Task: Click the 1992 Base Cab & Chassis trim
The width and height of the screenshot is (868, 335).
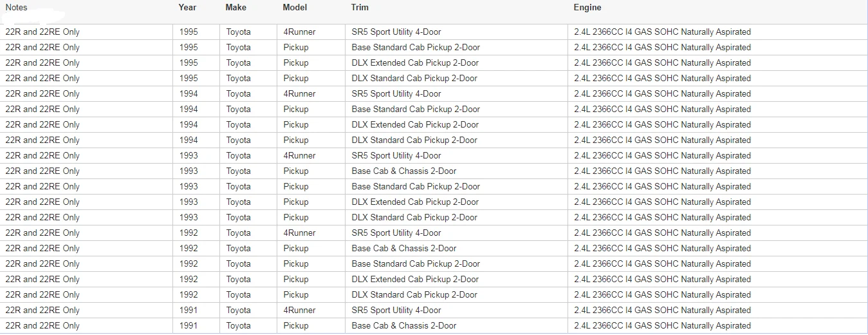Action: coord(404,248)
